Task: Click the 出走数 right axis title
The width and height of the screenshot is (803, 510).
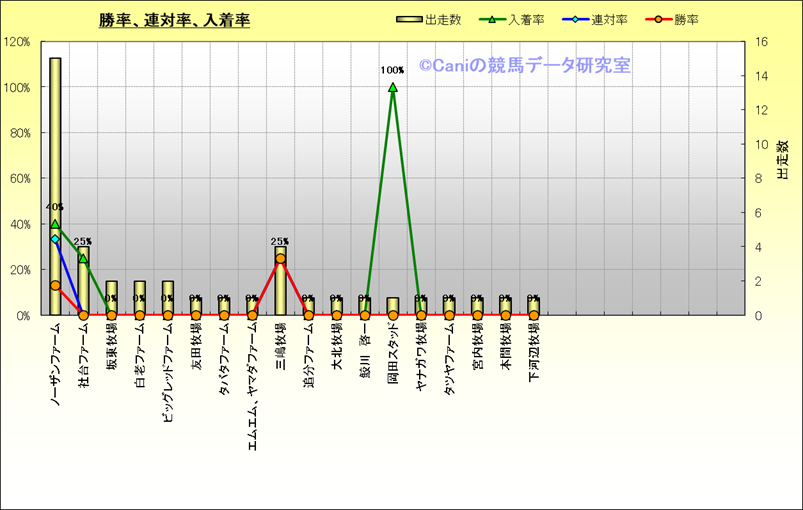Action: (x=782, y=156)
